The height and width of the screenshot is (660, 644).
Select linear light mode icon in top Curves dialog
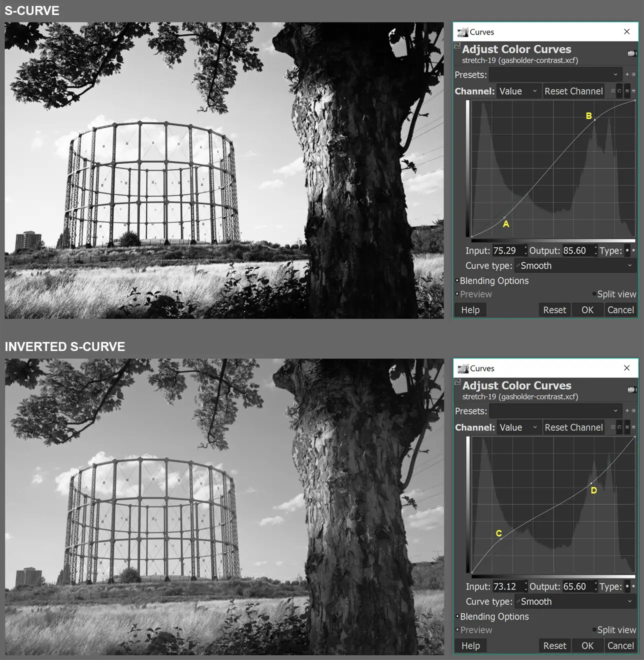click(x=613, y=91)
